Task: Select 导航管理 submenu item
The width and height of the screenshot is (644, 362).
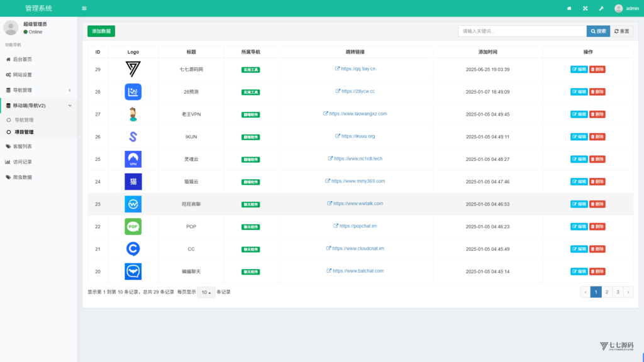Action: tap(38, 120)
